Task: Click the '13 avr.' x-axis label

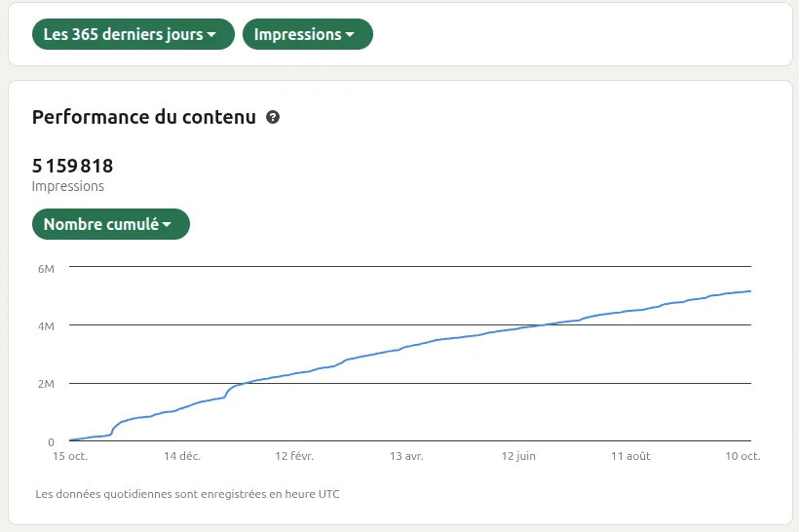Action: point(406,456)
